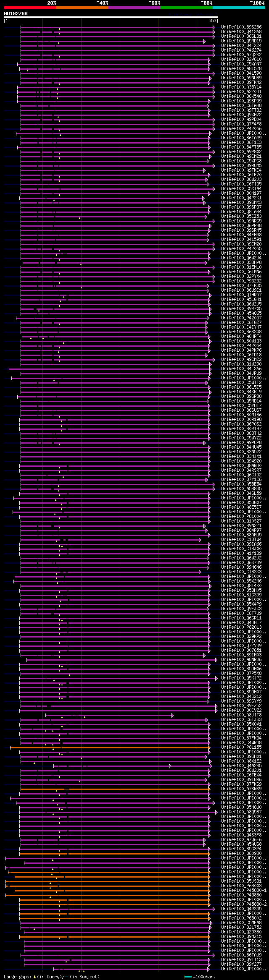Open the UniRef100_Q41591 hit
This screenshot has width=269, height=980.
241,240
